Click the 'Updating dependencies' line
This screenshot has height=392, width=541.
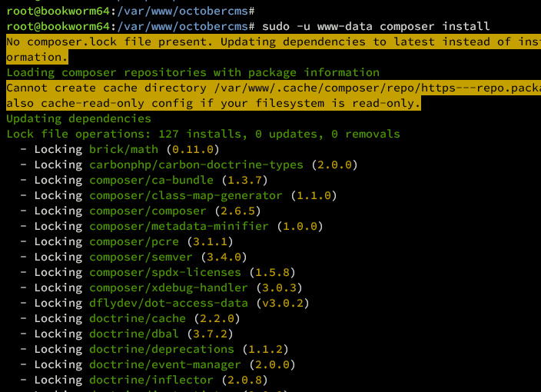click(78, 118)
